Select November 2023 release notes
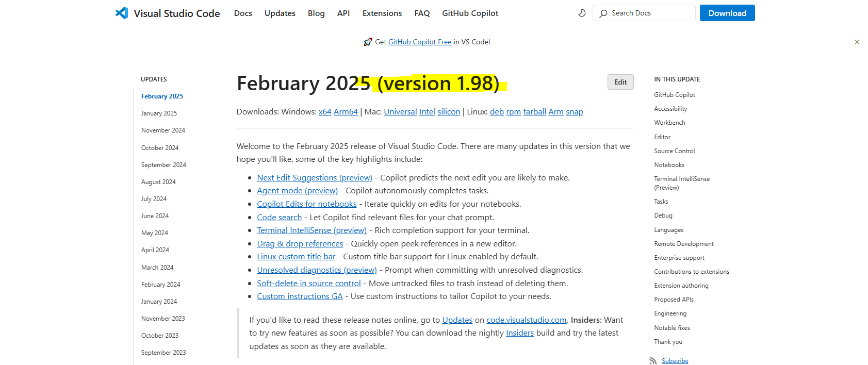The width and height of the screenshot is (868, 365). [163, 319]
